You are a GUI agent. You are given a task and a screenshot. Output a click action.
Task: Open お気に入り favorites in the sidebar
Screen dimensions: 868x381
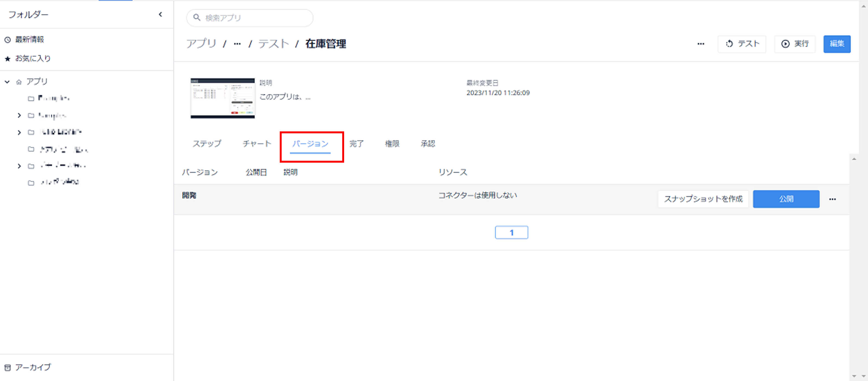[33, 58]
